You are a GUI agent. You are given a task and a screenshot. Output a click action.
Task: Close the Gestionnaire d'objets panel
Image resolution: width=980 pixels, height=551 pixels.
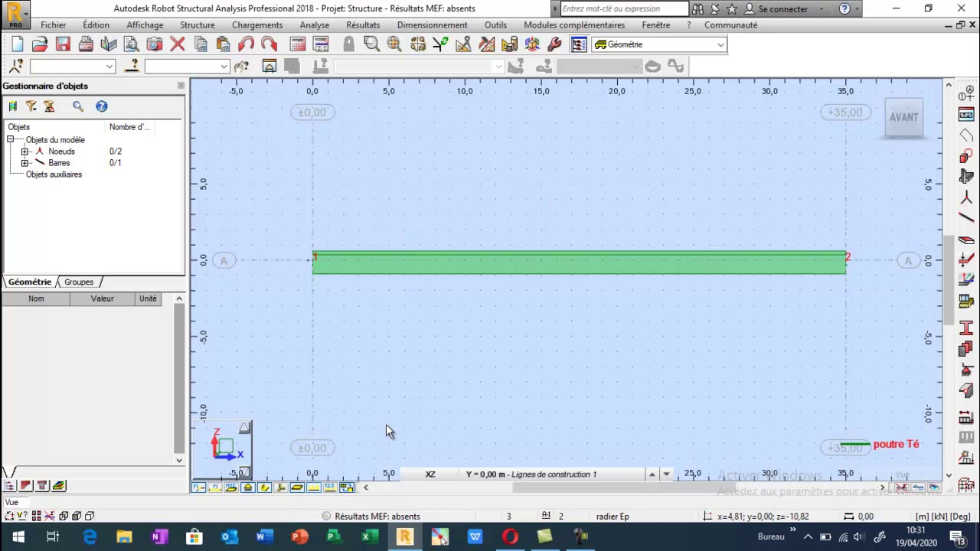[x=181, y=86]
